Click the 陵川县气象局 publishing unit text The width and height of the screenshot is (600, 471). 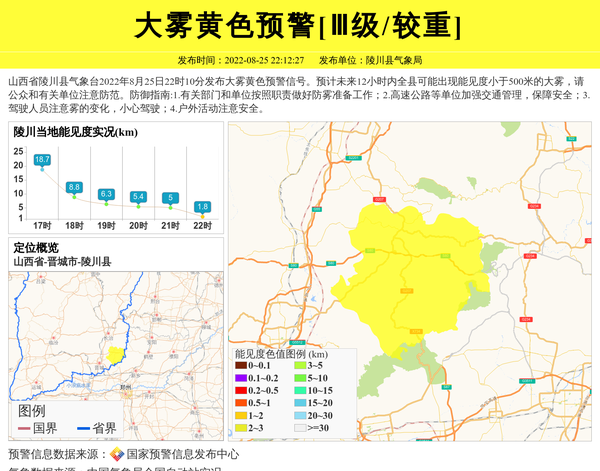(393, 60)
